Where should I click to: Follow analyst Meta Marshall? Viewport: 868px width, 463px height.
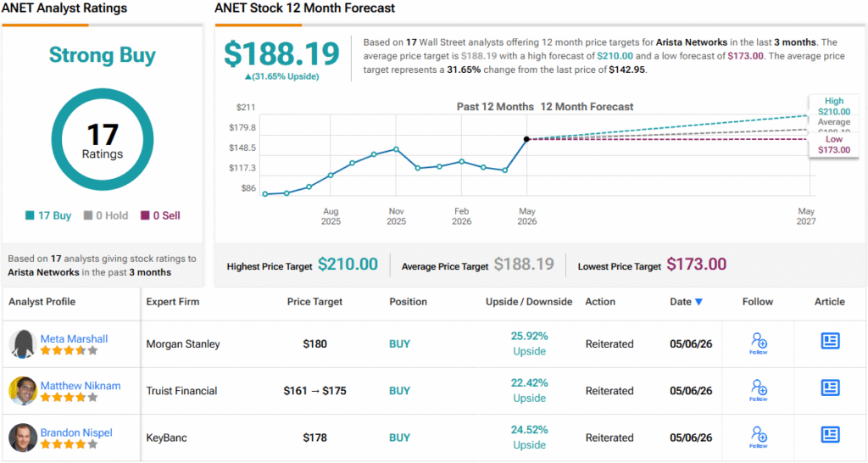click(759, 343)
